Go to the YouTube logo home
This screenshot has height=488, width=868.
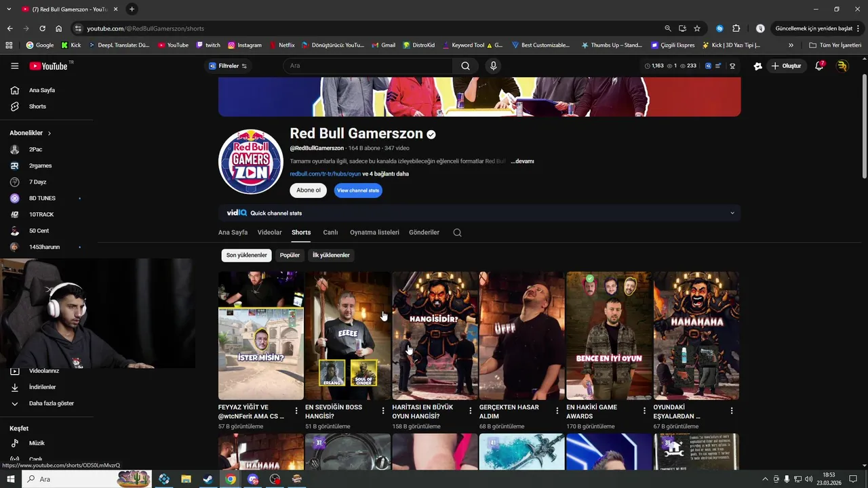[49, 66]
